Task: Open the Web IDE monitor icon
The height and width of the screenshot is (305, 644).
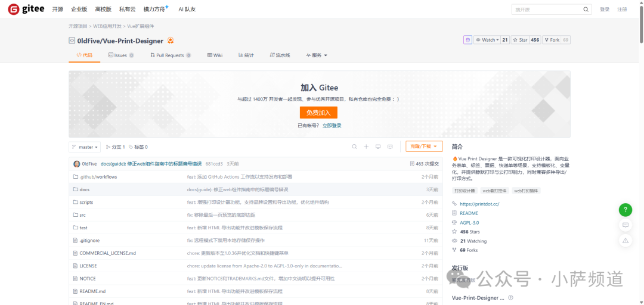Action: [x=378, y=147]
